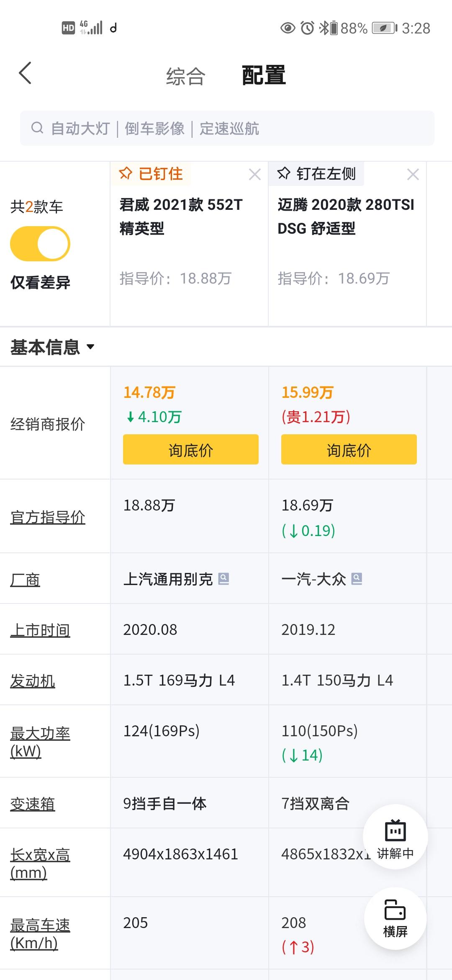
Task: Tap the 经销商报价 row label
Action: tap(48, 424)
